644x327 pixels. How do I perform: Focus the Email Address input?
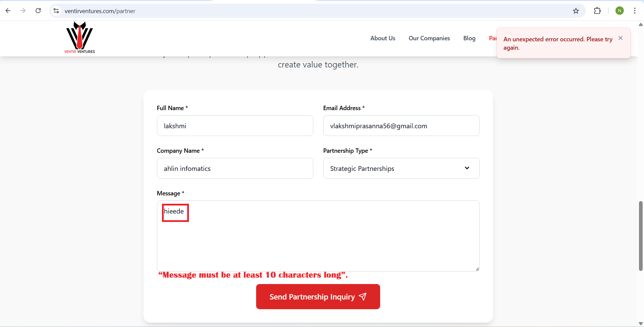tap(401, 126)
